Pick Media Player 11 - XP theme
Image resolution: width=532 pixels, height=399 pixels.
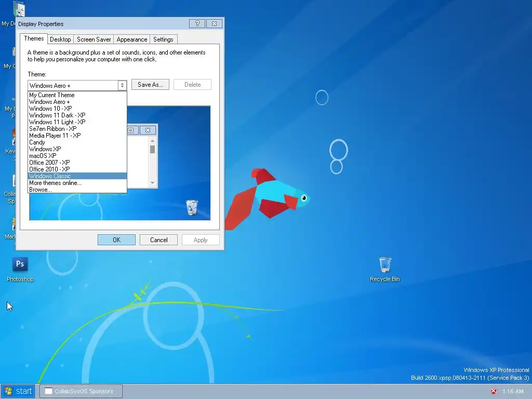pos(77,136)
